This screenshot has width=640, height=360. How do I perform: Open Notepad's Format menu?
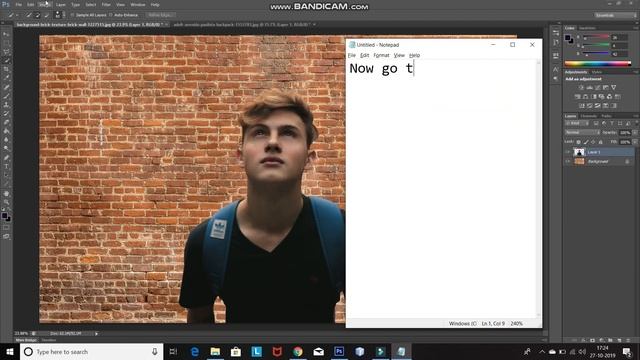(381, 55)
